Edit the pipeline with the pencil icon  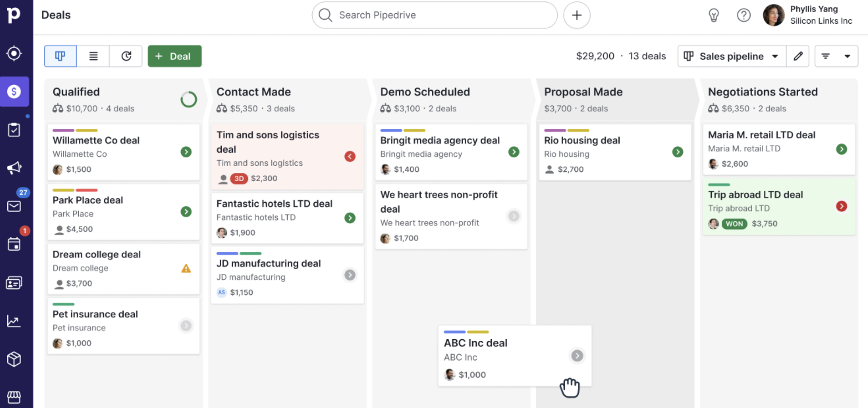798,56
